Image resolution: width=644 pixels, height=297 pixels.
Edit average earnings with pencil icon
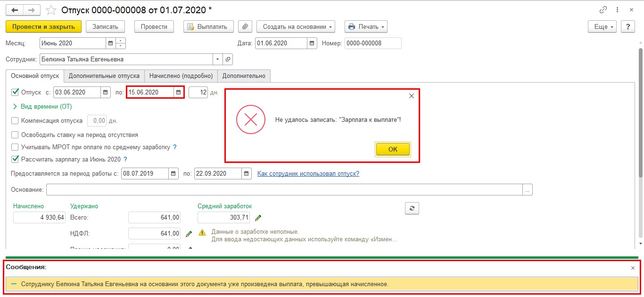(x=258, y=218)
